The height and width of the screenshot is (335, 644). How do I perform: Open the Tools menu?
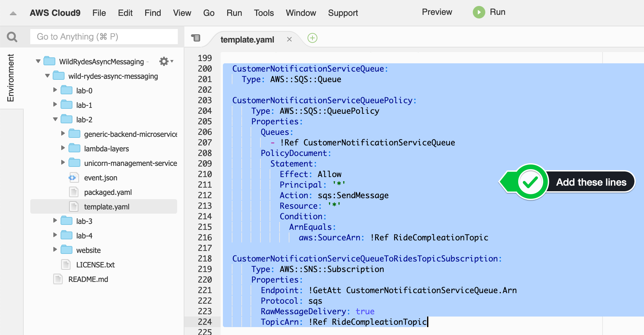[x=264, y=13]
